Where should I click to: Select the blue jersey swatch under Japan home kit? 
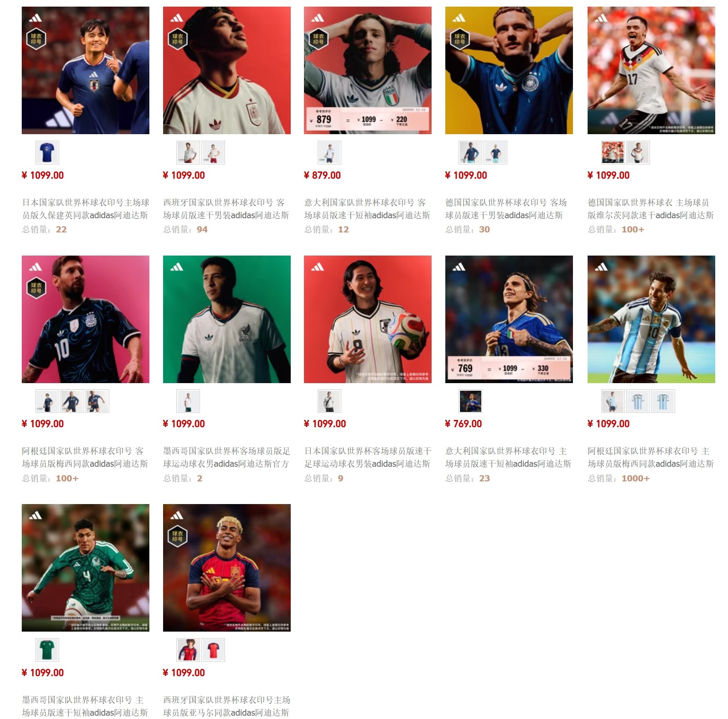[x=47, y=153]
